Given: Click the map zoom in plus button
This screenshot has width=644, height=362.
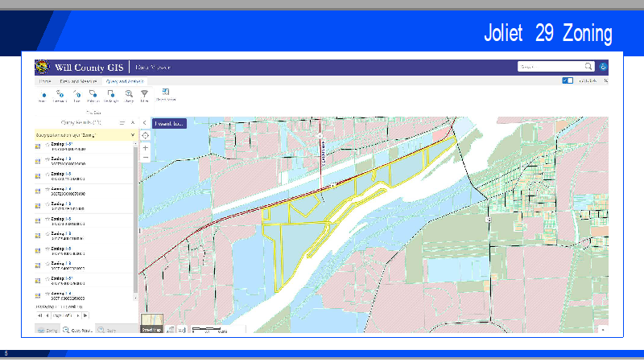Looking at the screenshot, I should click(145, 148).
